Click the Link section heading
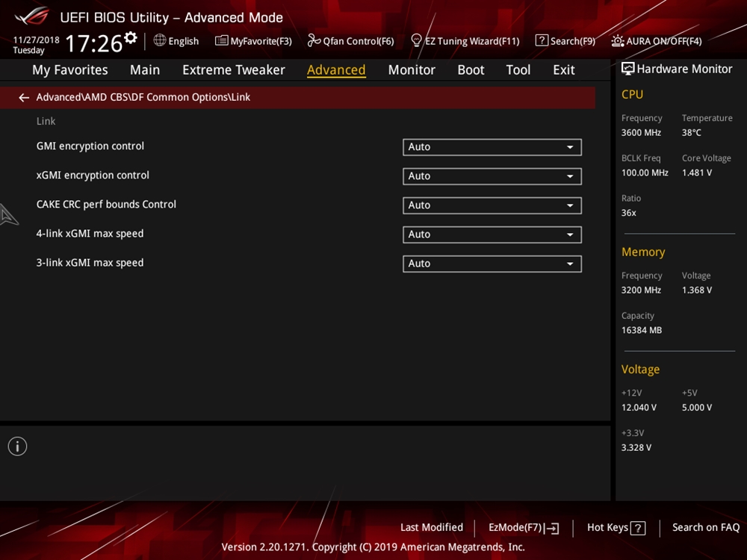The image size is (747, 560). pos(46,122)
